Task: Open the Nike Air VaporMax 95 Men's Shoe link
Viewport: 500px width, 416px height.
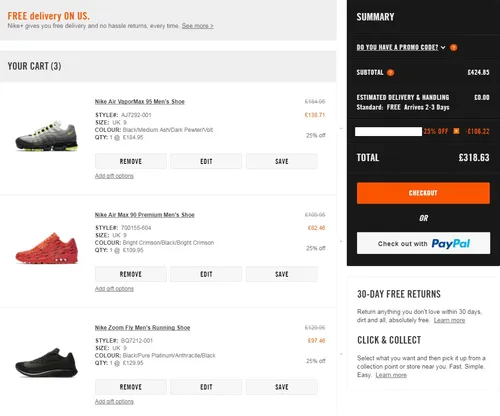Action: (140, 102)
